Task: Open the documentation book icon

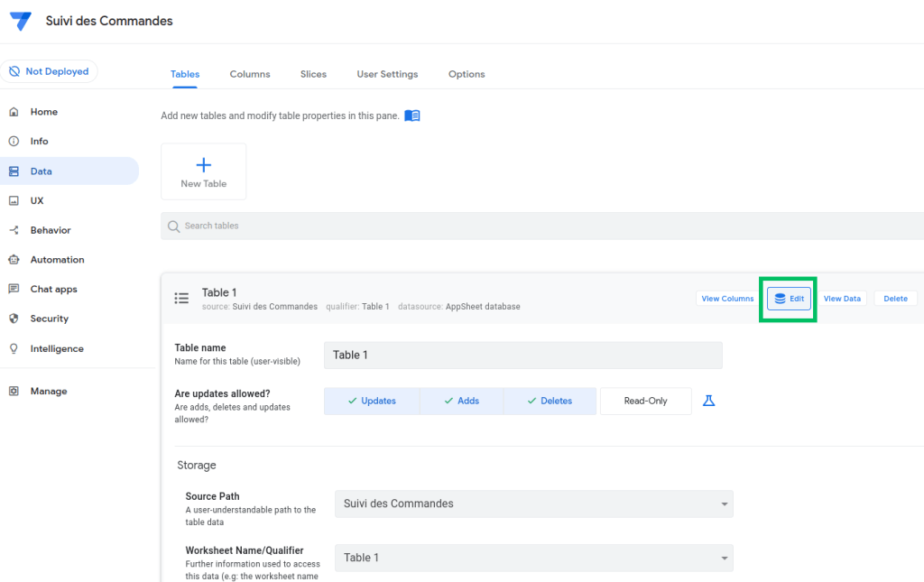Action: point(412,115)
